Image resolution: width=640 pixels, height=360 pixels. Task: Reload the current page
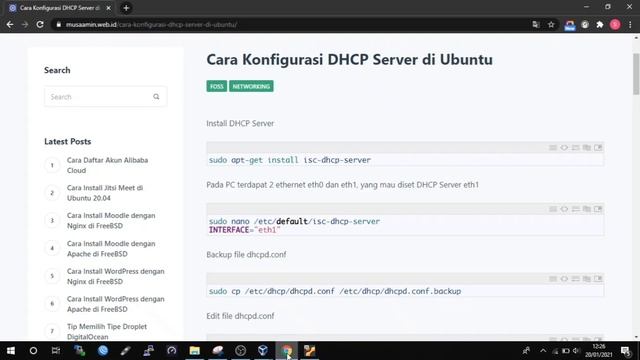(40, 24)
